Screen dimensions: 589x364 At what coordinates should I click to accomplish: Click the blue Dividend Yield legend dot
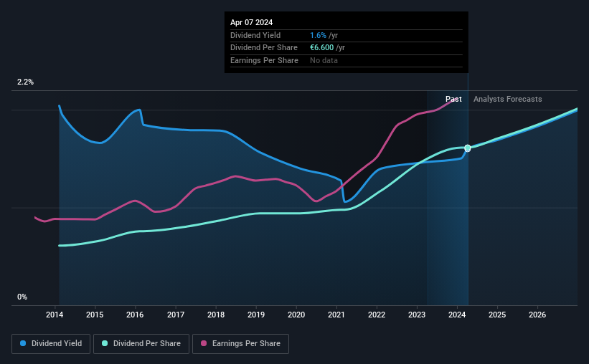pyautogui.click(x=23, y=343)
